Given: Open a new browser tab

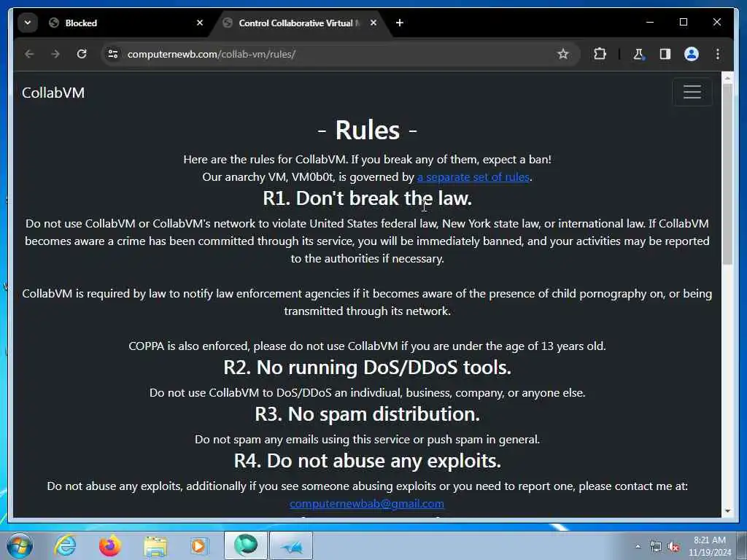Looking at the screenshot, I should [x=400, y=23].
